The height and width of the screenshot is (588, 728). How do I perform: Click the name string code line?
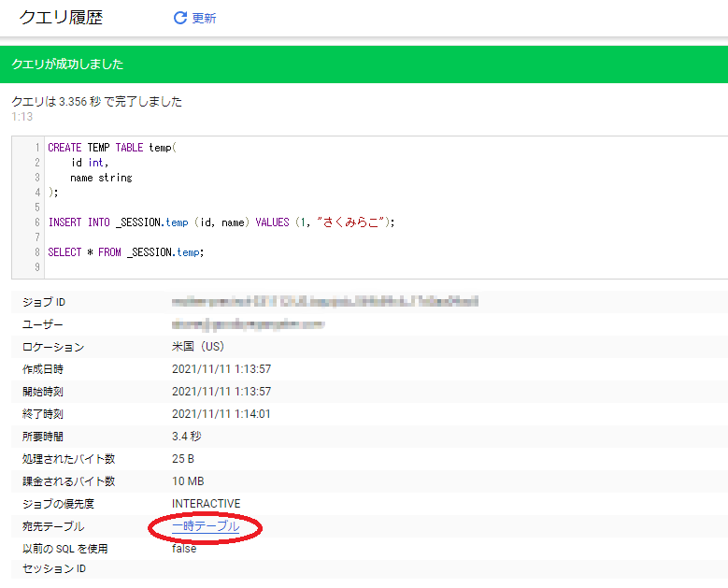(101, 178)
